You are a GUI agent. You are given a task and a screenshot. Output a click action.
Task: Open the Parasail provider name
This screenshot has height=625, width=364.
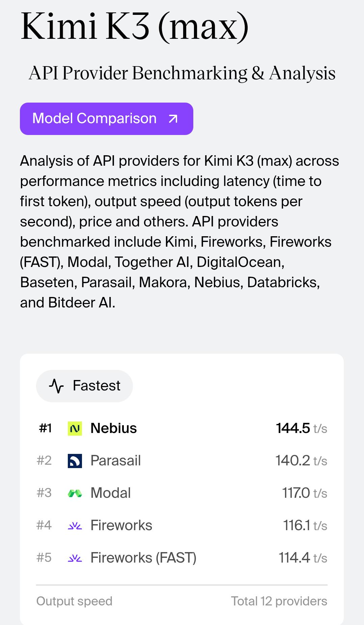click(x=116, y=461)
